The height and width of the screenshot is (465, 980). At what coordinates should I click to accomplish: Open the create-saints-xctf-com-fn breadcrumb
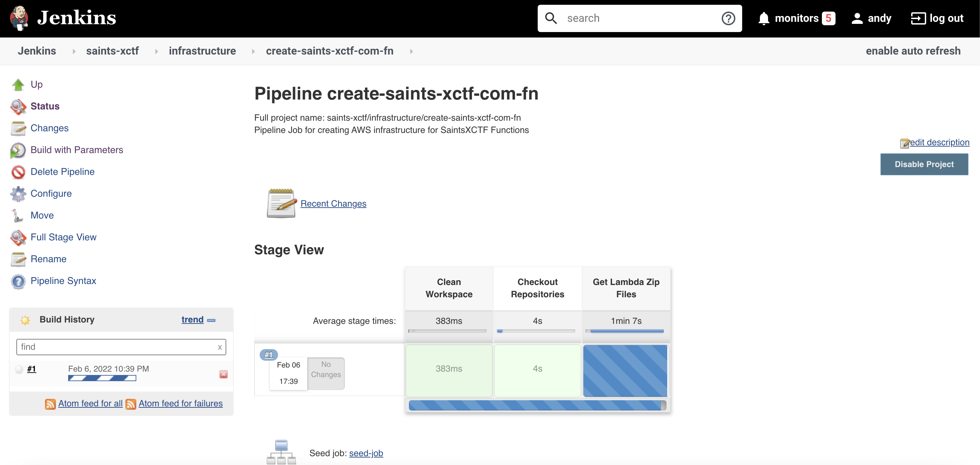click(330, 51)
